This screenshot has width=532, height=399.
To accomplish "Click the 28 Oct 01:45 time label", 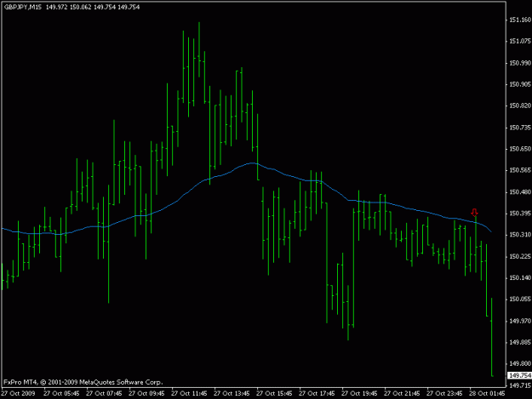I will (487, 394).
